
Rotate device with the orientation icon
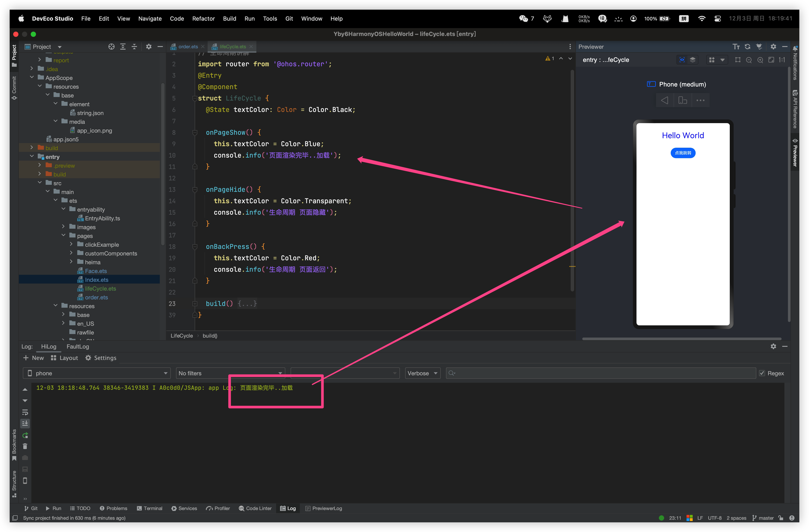coord(683,100)
